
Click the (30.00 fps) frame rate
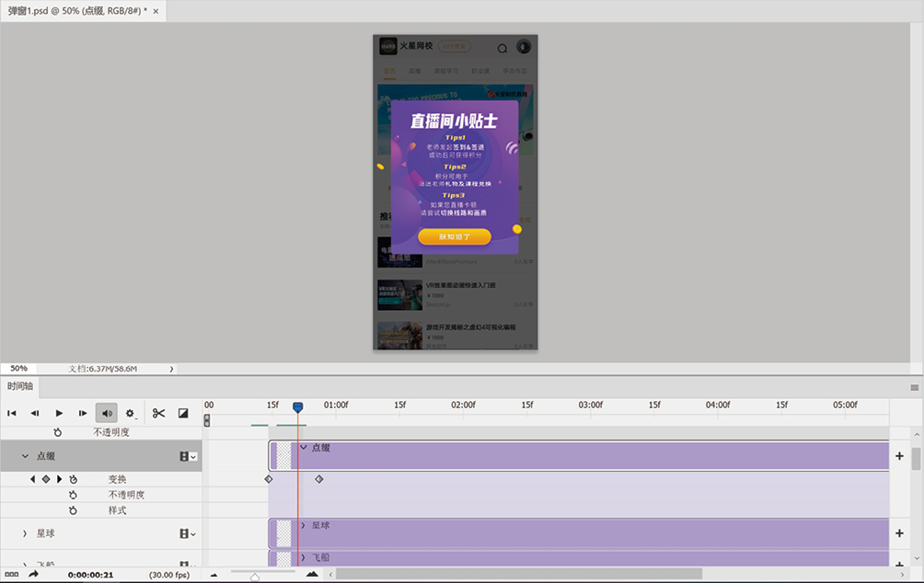coord(169,575)
